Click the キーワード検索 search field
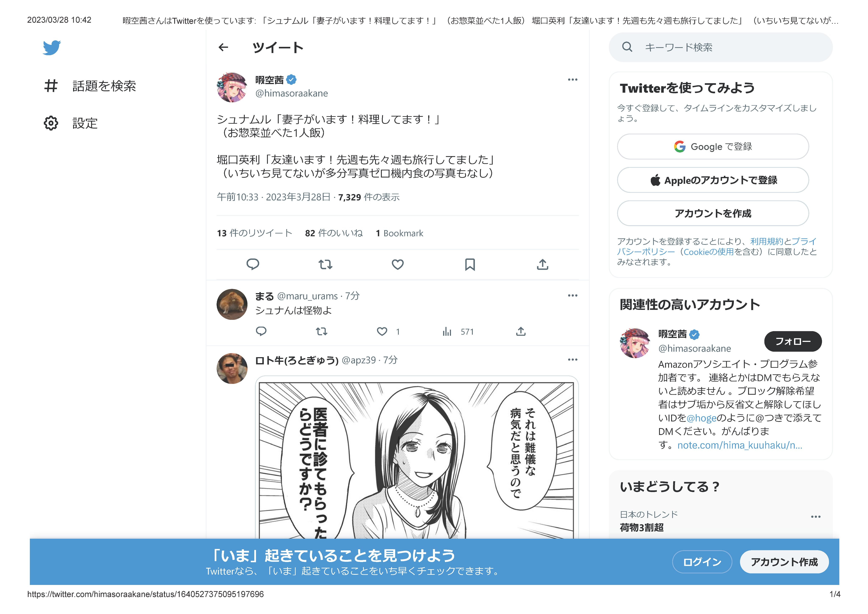This screenshot has height=614, width=868. tap(720, 47)
